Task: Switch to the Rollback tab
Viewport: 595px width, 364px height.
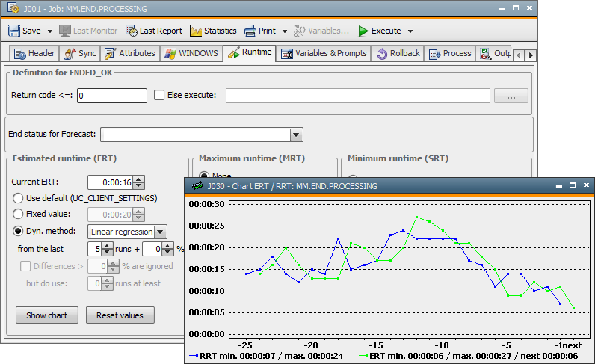Action: click(398, 53)
